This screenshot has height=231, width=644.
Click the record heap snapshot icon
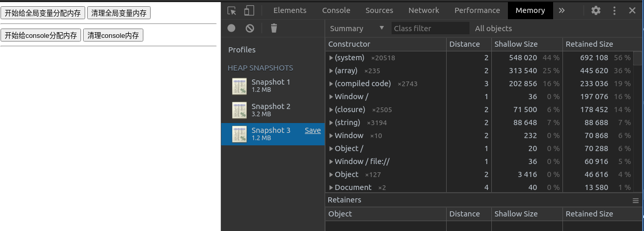coord(232,29)
